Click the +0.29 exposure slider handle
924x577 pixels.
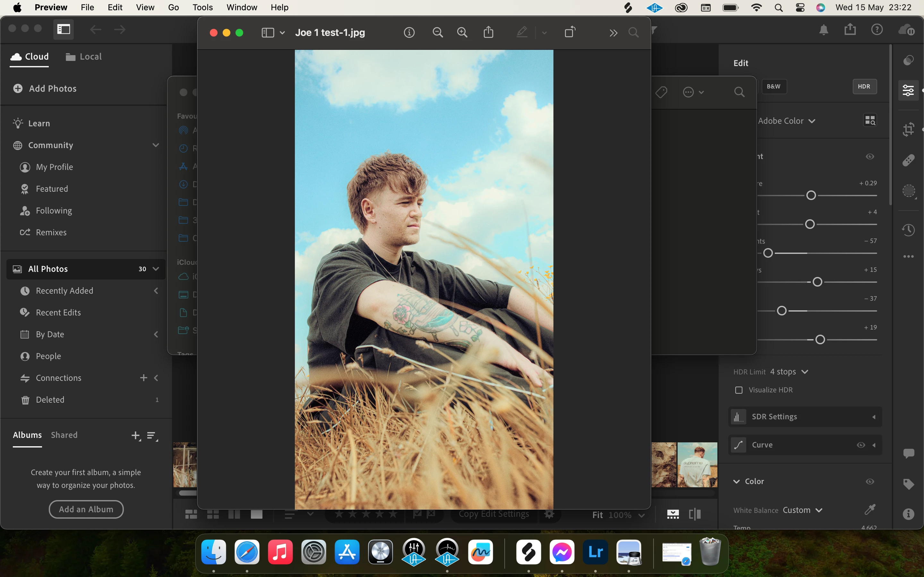click(x=811, y=196)
